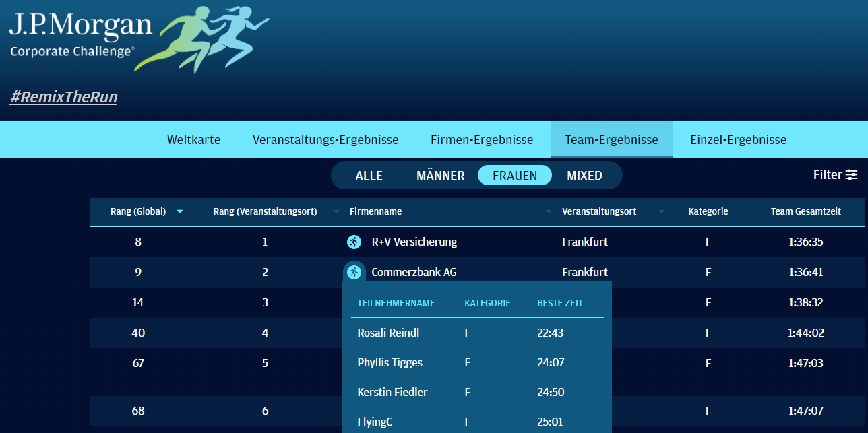This screenshot has height=433, width=868.
Task: Click best time 22:43 in the popup
Action: (x=551, y=333)
